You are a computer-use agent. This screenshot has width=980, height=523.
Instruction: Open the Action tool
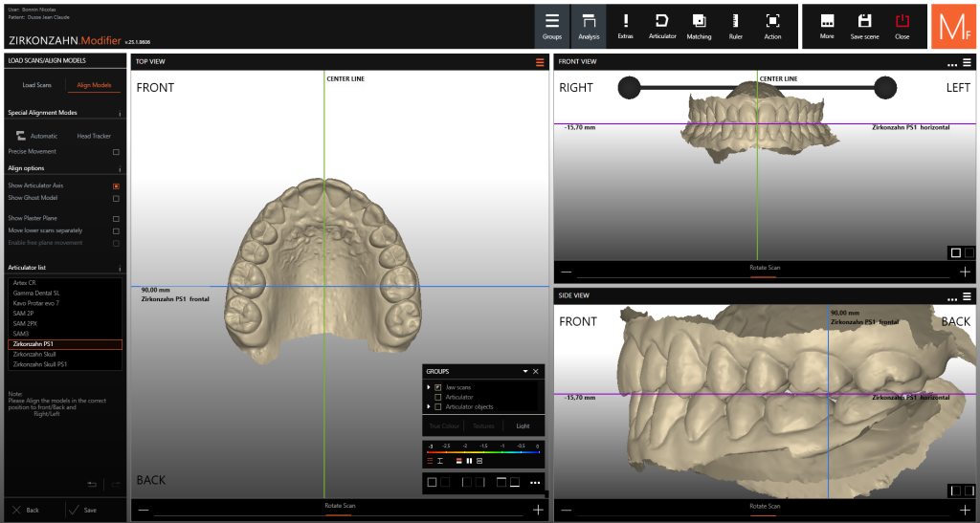772,26
